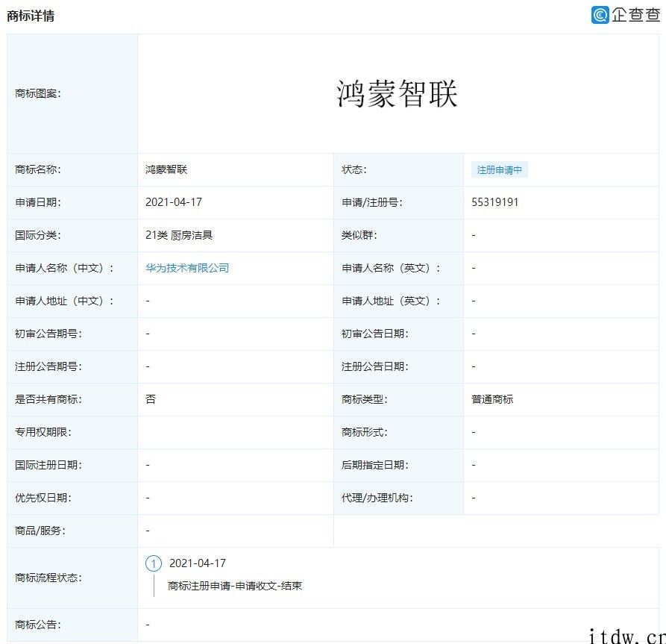Click the 申请人名称（英文） label
Screen dimensions: 666x644
point(391,268)
